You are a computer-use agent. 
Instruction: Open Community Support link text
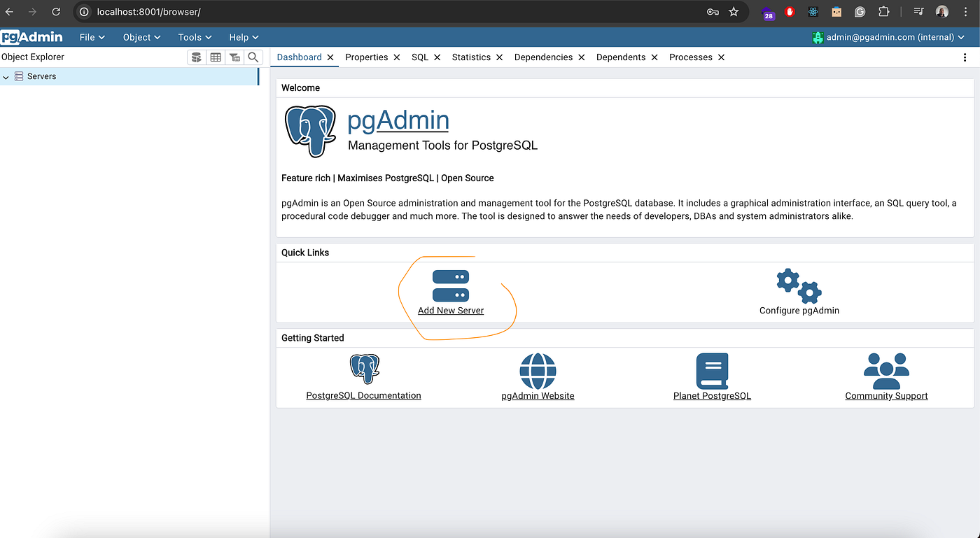pos(886,396)
